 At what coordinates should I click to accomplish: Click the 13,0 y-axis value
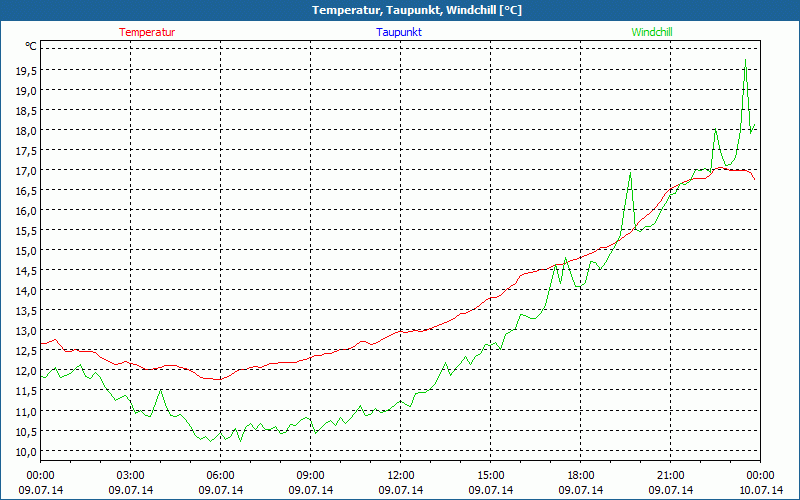[26, 331]
